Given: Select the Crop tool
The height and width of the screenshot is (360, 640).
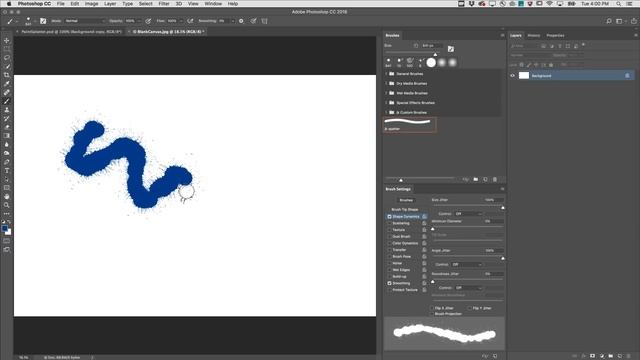Looking at the screenshot, I should 7,75.
